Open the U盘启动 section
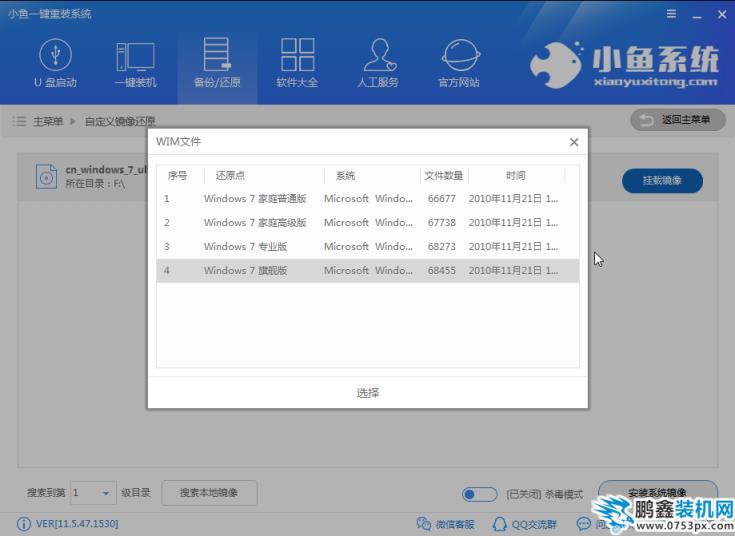Screen dimensions: 735x536 point(55,63)
